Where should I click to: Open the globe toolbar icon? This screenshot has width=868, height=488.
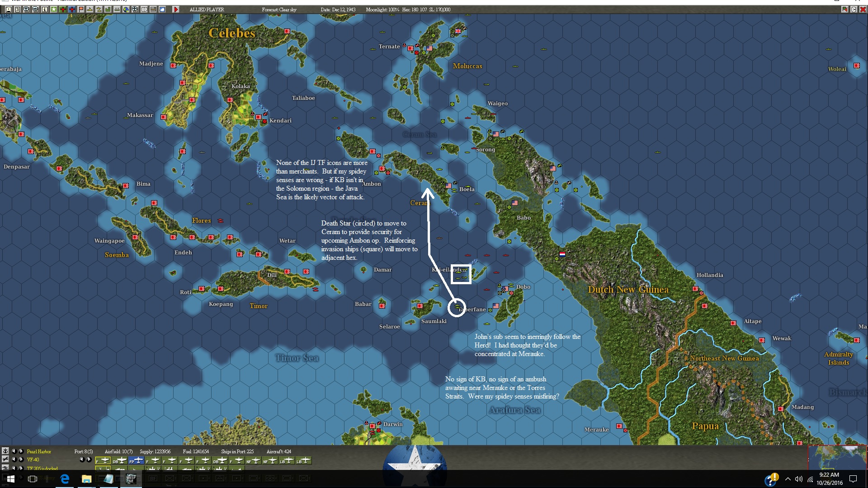pos(126,9)
